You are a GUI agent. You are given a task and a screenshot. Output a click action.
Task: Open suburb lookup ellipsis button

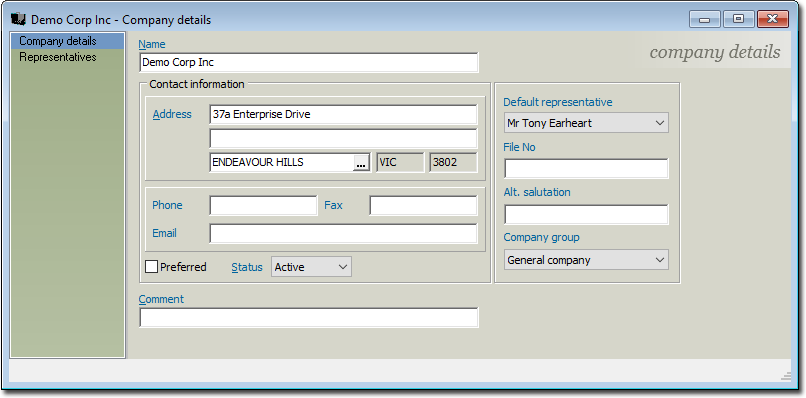[x=361, y=163]
